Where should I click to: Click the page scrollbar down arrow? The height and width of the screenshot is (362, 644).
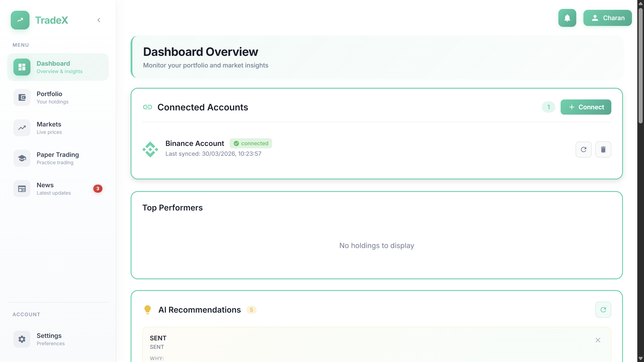click(640, 358)
